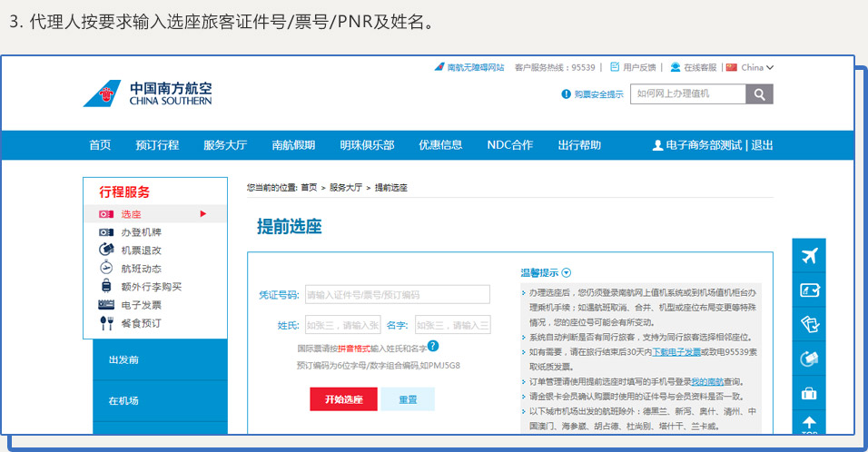Click the 在线客服 online service icon
Image resolution: width=868 pixels, height=452 pixels.
(x=675, y=67)
